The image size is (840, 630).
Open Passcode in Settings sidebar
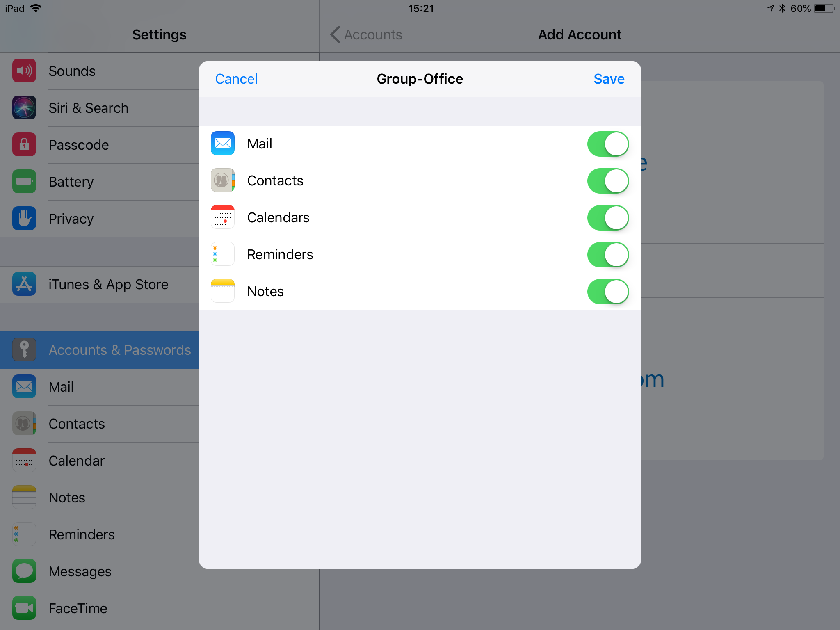coord(99,145)
